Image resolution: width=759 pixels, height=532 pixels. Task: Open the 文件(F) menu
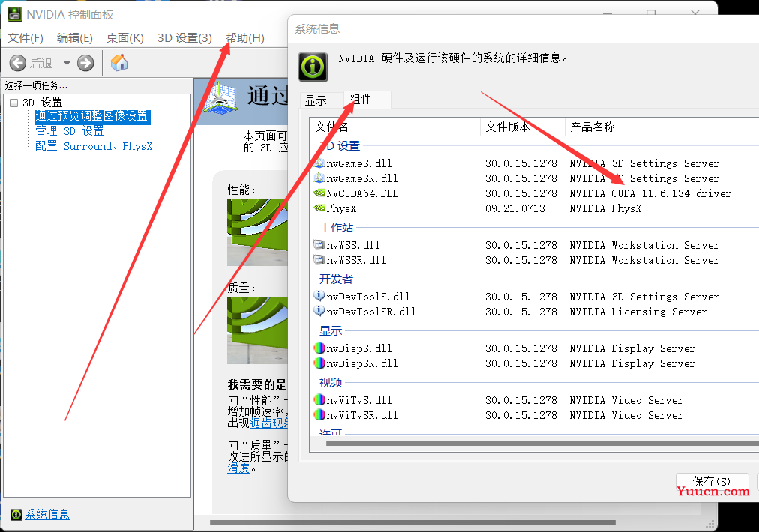25,38
